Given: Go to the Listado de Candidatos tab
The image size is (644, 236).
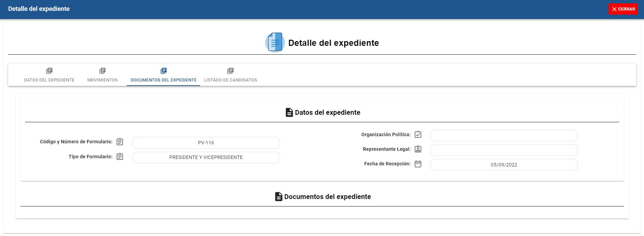Looking at the screenshot, I should coord(230,75).
